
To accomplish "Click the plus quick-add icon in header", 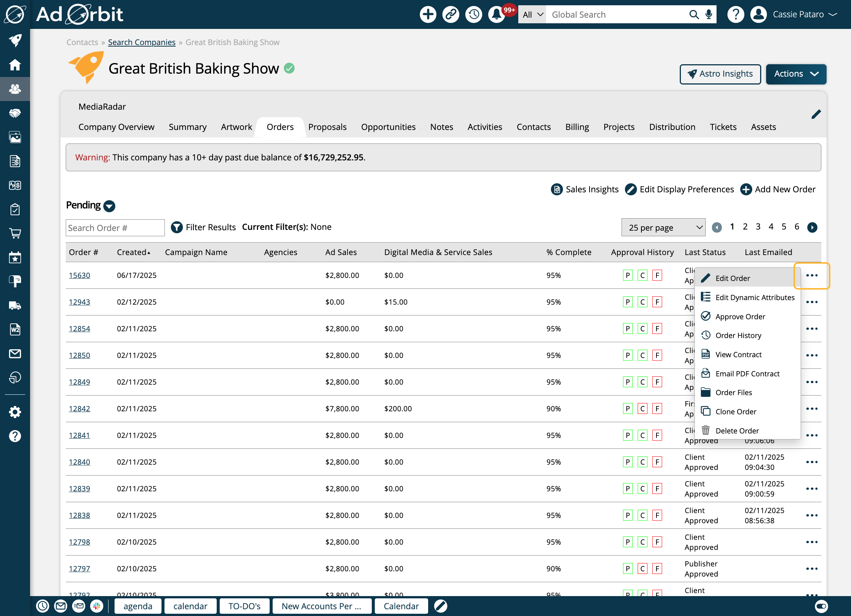I will (x=428, y=15).
